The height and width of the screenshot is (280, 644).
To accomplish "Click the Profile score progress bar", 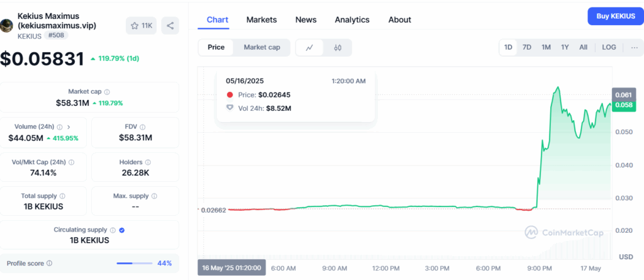I will click(135, 263).
